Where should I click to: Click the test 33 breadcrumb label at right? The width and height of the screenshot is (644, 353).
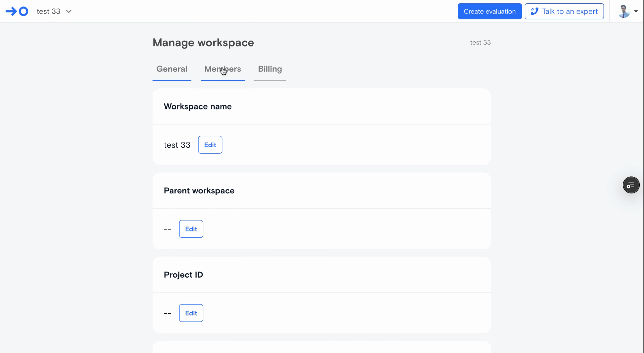(x=480, y=42)
